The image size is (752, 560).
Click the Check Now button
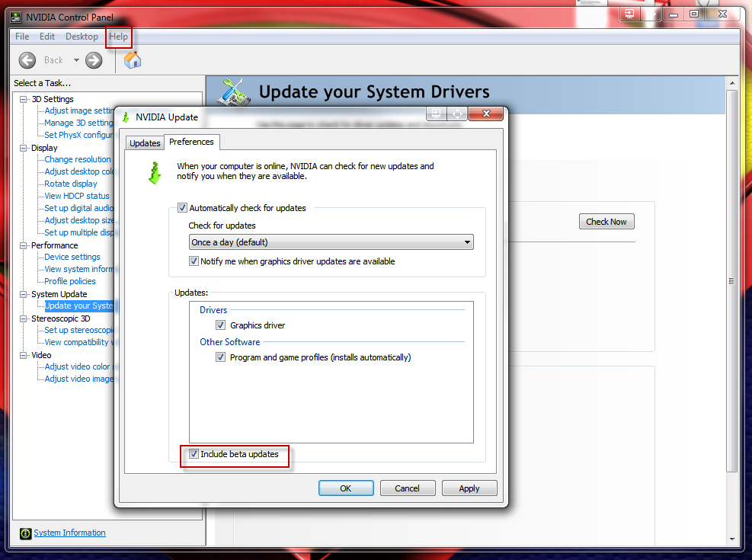pos(606,222)
